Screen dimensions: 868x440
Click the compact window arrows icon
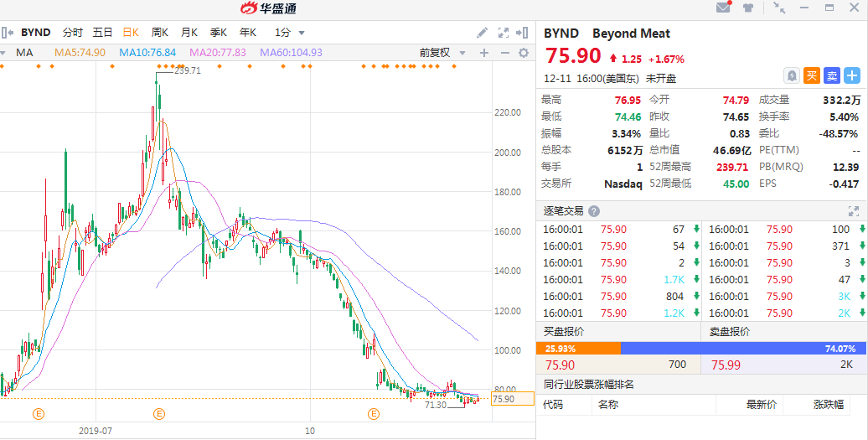(779, 8)
